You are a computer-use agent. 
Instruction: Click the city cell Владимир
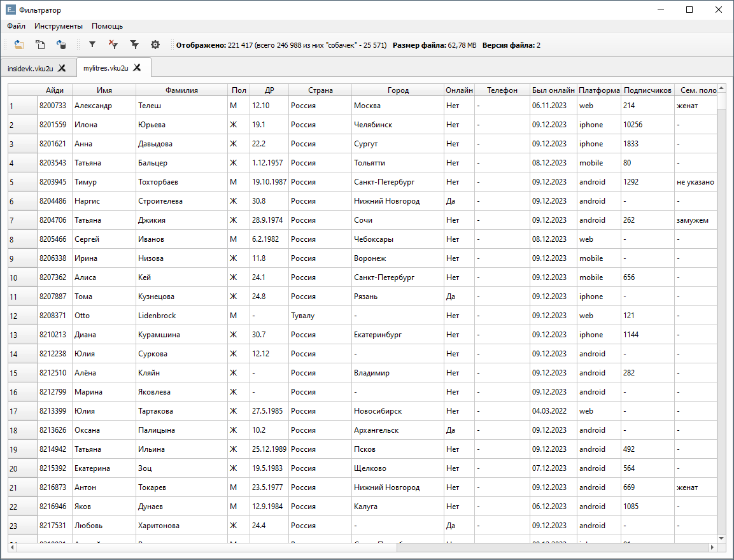coord(398,373)
